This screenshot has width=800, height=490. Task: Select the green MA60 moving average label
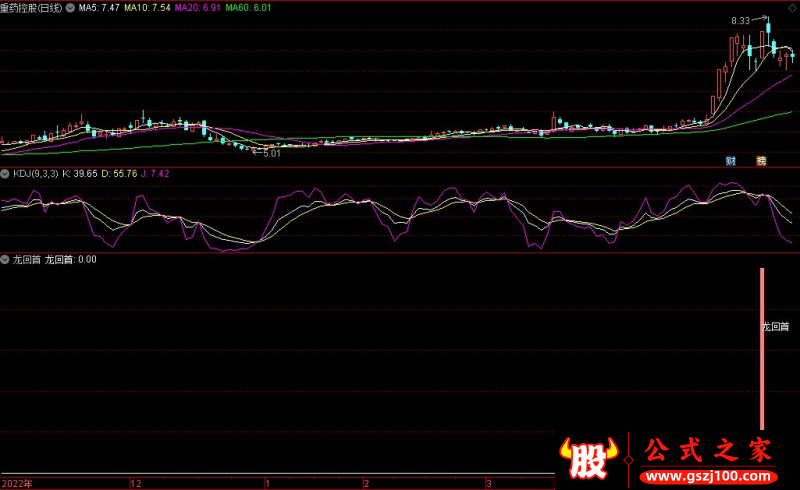(248, 7)
